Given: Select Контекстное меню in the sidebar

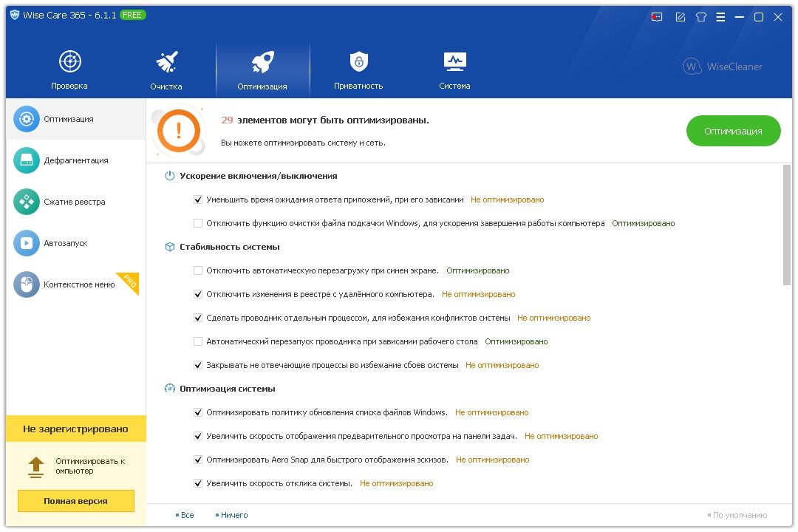Looking at the screenshot, I should [x=76, y=284].
